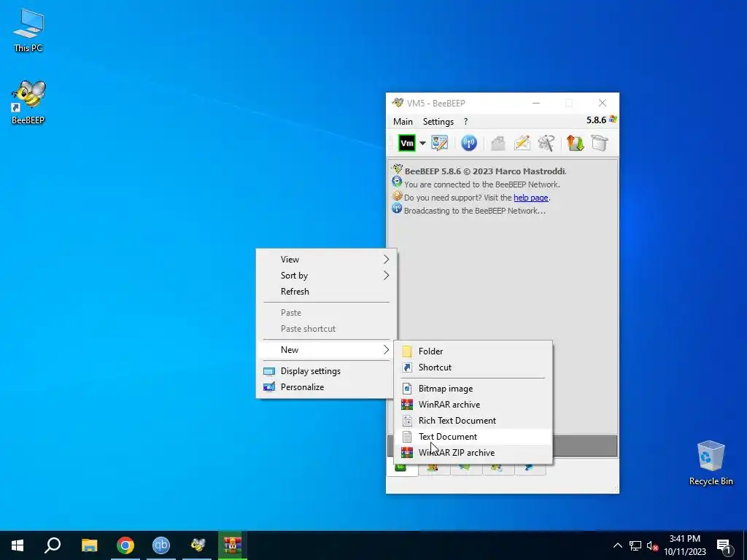Create a new Bitmap image

coord(473,389)
